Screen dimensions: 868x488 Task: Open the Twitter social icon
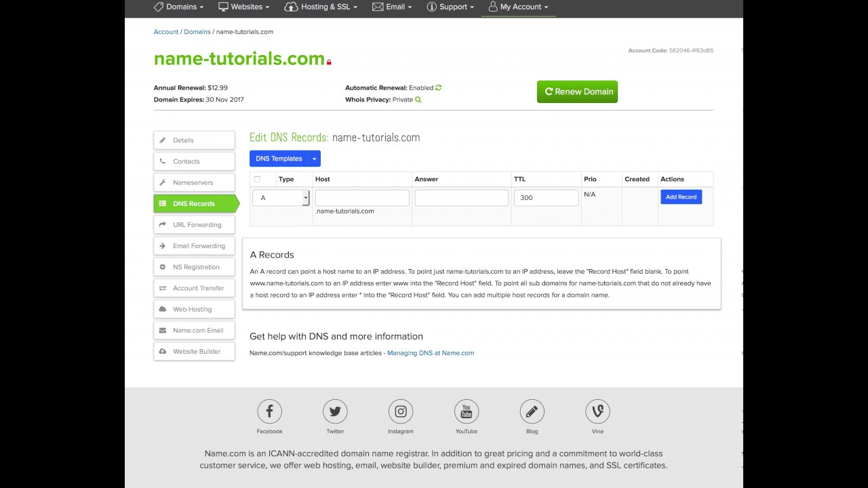click(x=335, y=411)
